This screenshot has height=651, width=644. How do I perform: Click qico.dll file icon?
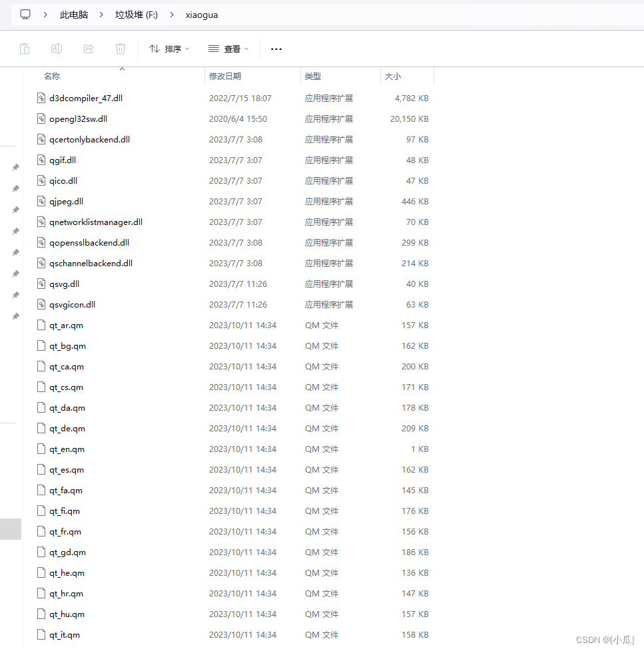(x=41, y=180)
